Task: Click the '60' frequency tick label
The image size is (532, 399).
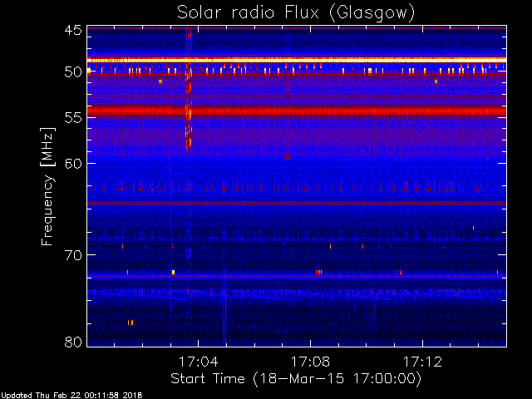Action: coord(73,163)
